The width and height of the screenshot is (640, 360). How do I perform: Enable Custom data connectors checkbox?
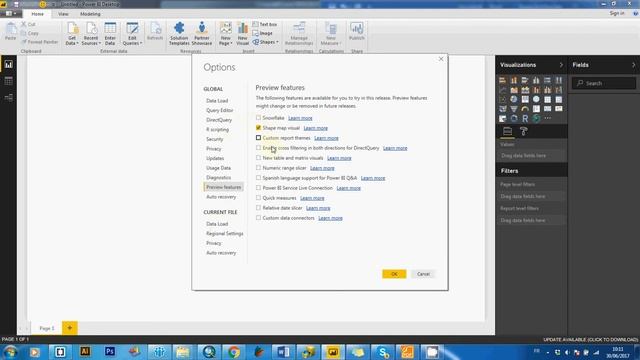258,218
